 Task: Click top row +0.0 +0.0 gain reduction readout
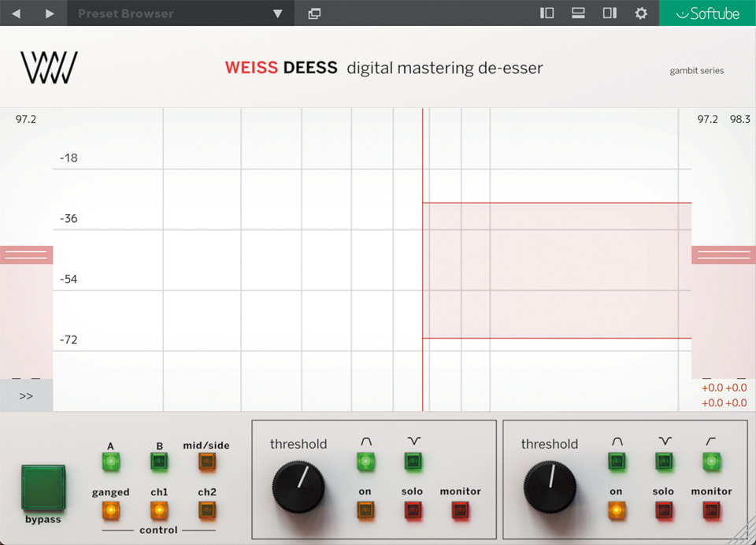coord(724,387)
